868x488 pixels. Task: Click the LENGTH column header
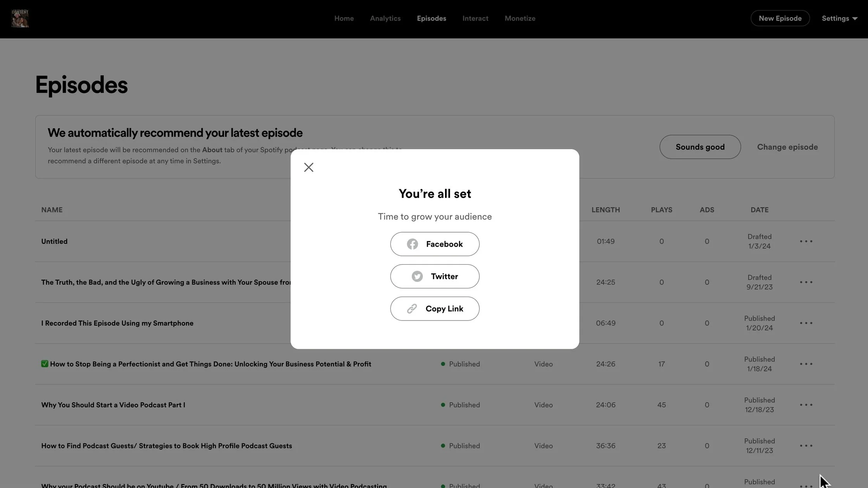[x=606, y=210]
